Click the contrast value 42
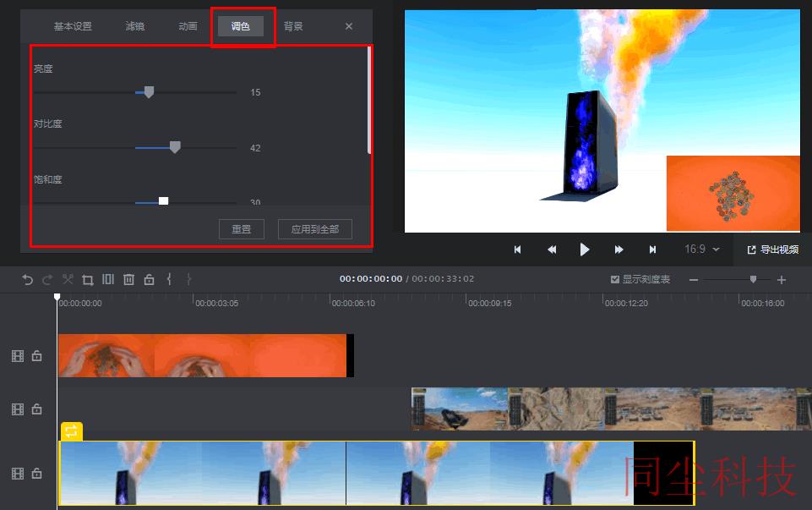The height and width of the screenshot is (510, 812). coord(255,148)
